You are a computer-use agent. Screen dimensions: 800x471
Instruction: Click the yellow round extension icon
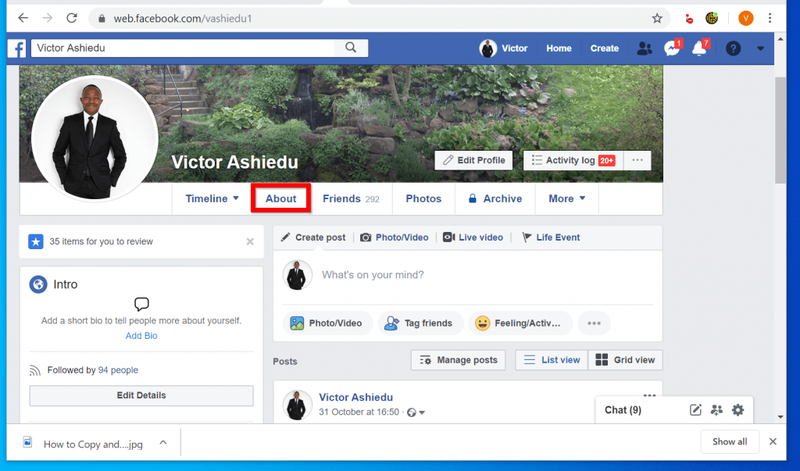click(x=712, y=19)
